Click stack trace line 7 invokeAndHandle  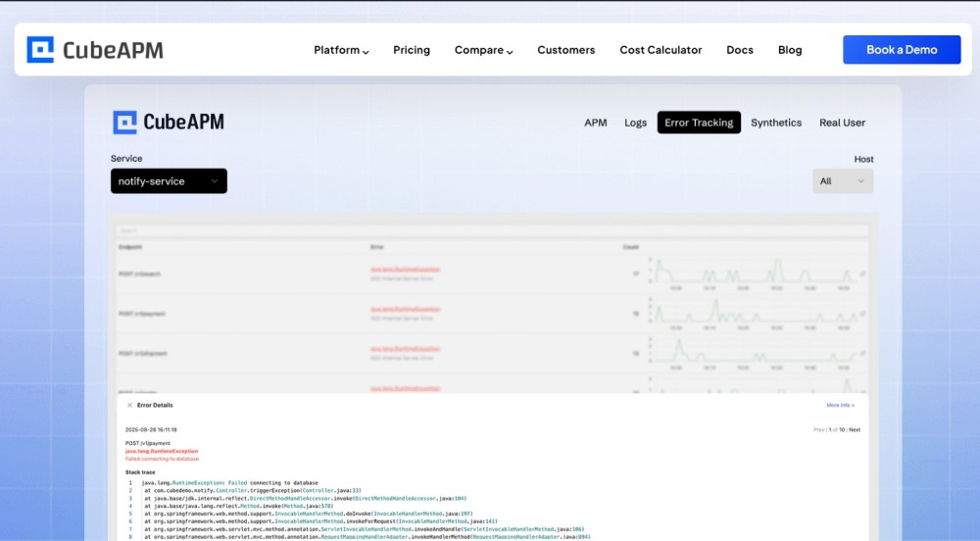coord(364,529)
